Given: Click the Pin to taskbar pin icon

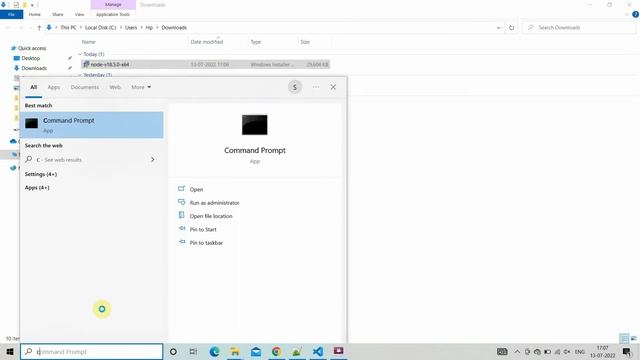Looking at the screenshot, I should point(182,242).
